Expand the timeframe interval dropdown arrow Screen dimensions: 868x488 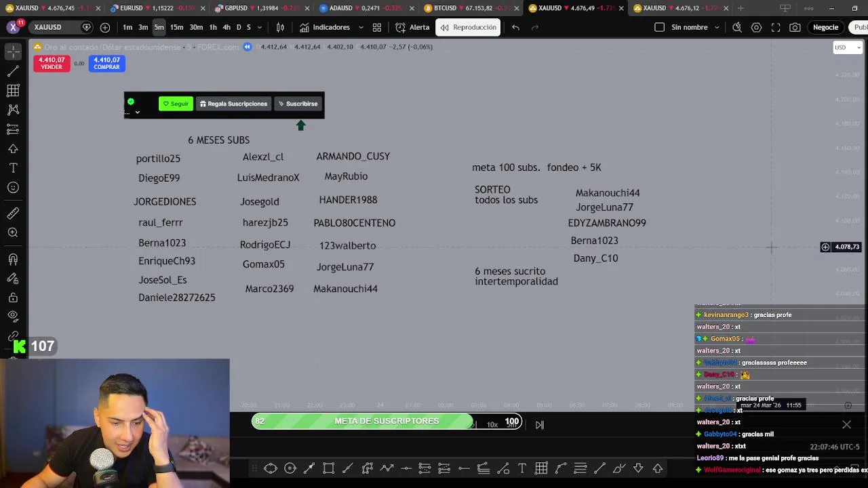(x=260, y=27)
